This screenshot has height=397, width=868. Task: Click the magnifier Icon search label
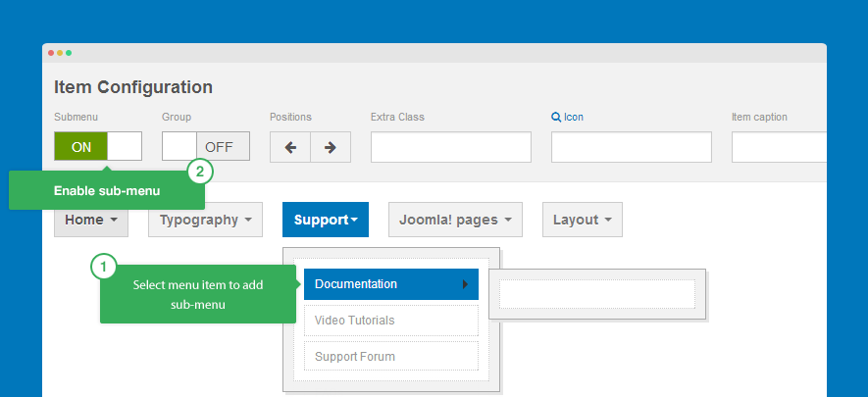[x=567, y=118]
